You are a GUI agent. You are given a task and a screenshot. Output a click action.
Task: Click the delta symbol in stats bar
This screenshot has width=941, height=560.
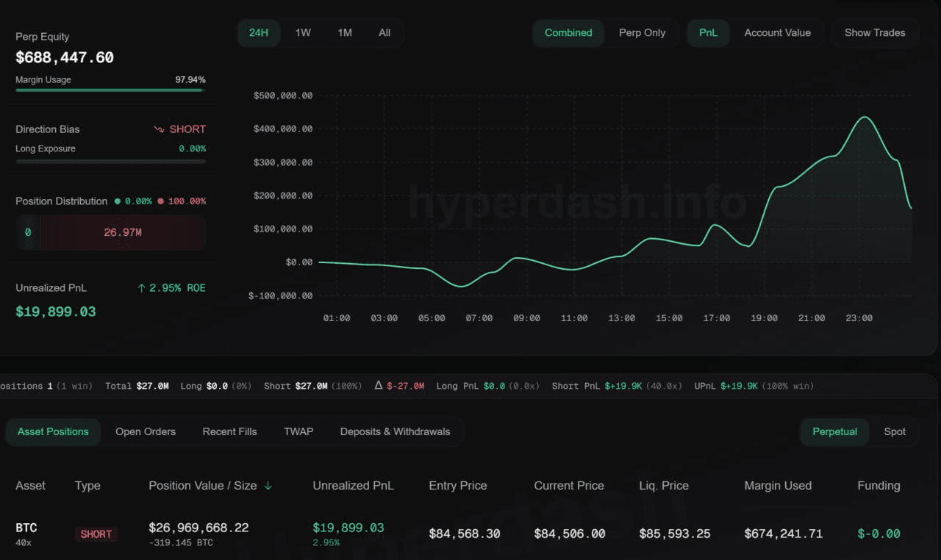click(x=379, y=385)
